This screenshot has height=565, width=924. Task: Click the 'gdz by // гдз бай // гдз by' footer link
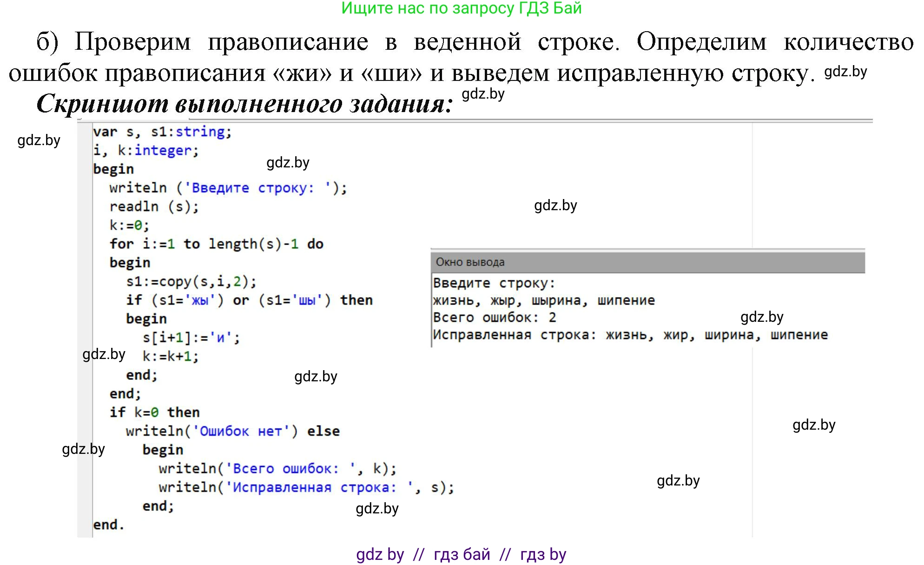point(461,554)
